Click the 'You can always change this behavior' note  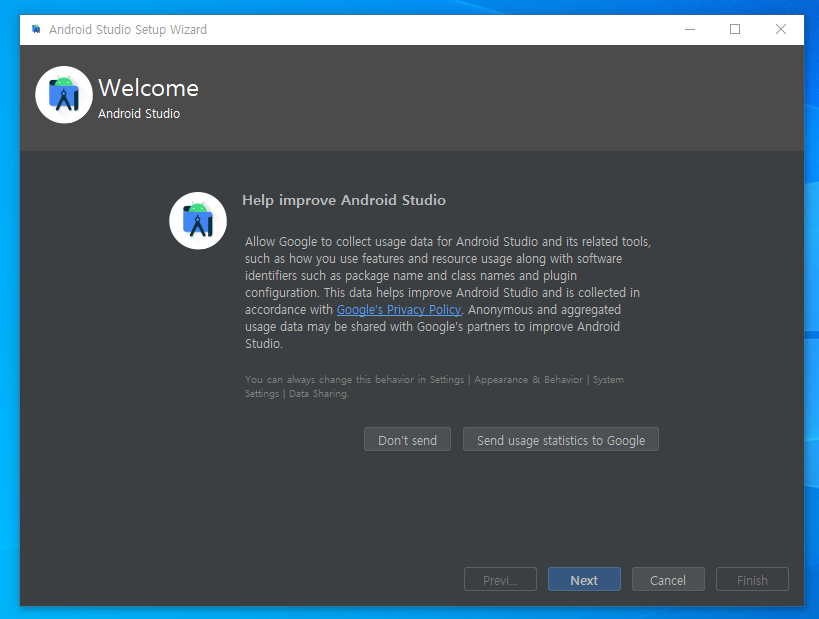[434, 387]
